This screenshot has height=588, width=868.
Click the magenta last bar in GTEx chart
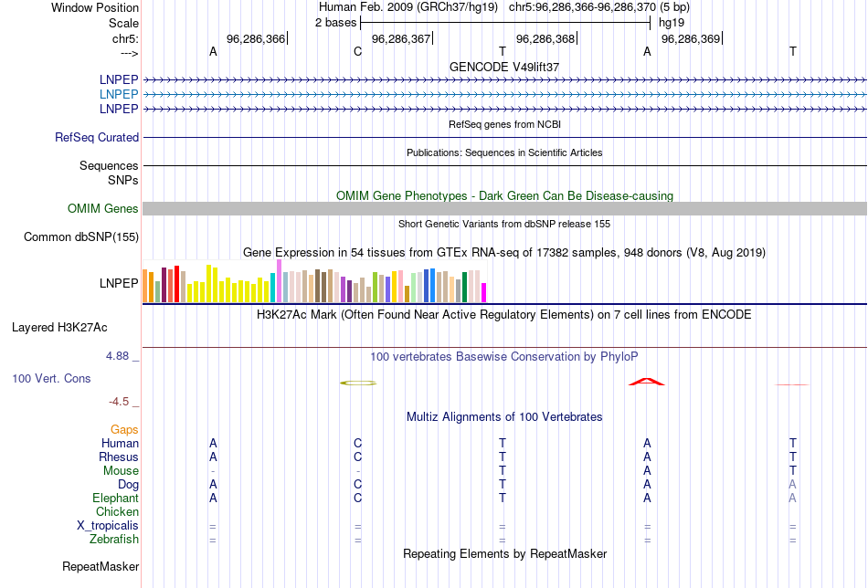coord(484,292)
